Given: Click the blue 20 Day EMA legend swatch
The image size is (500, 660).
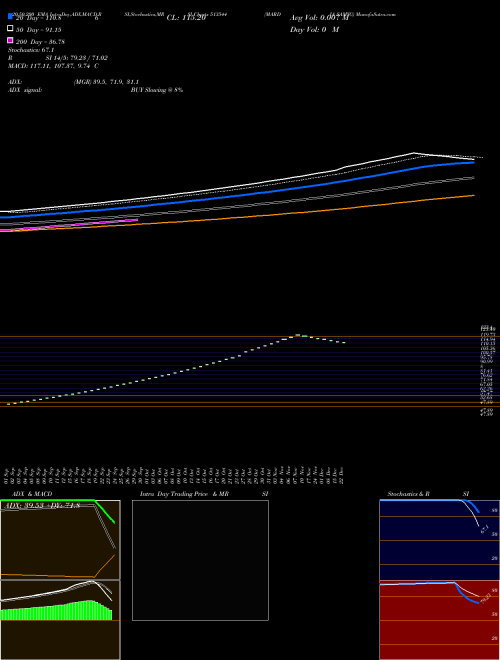Looking at the screenshot, I should 10,16.
